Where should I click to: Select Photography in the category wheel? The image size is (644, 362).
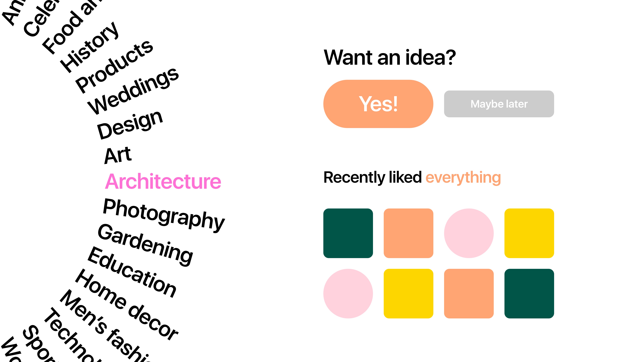164,215
